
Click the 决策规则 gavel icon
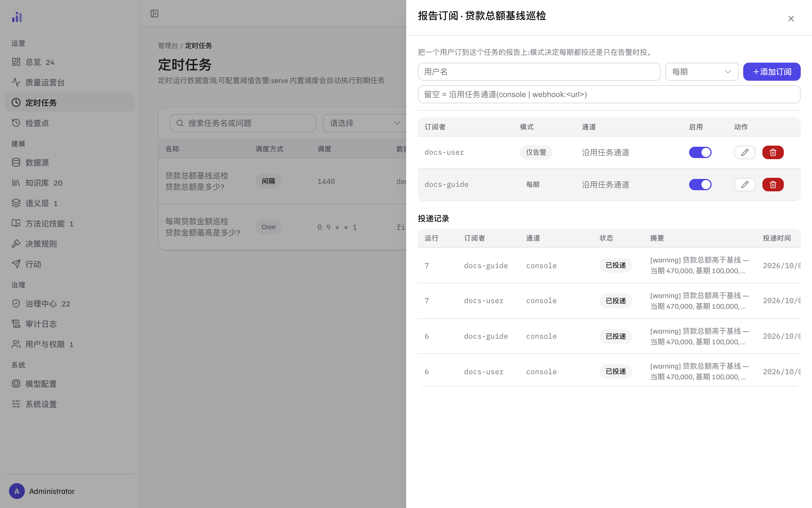16,244
